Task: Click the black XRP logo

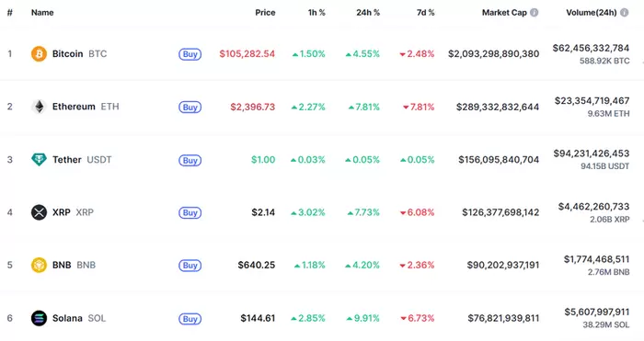Action: (39, 212)
